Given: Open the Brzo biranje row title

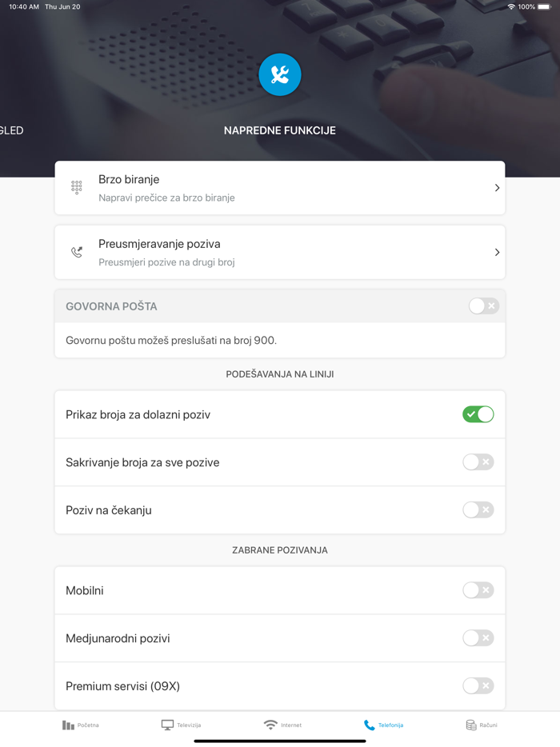Looking at the screenshot, I should coord(129,180).
